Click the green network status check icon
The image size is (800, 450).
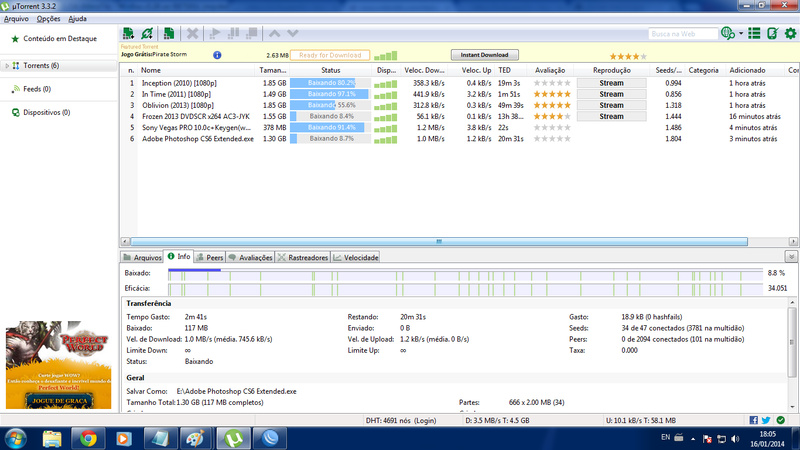tap(781, 420)
